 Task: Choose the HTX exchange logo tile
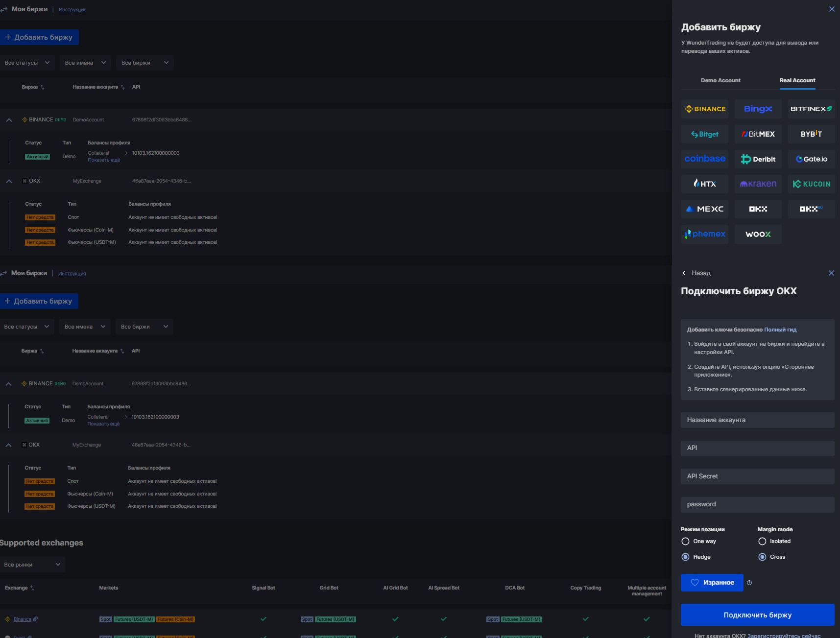click(x=704, y=184)
